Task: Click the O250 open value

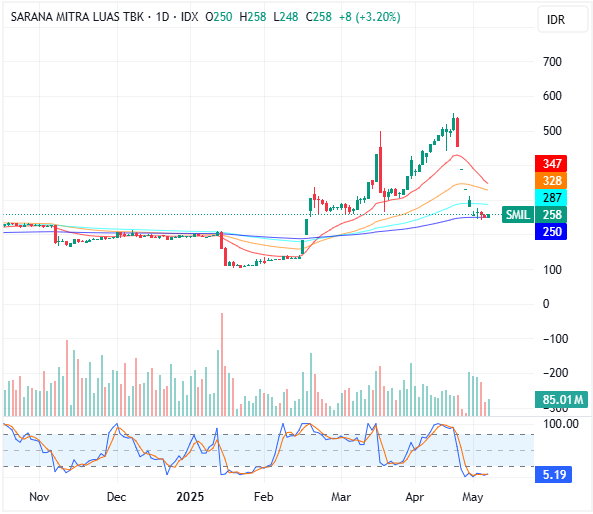Action: pyautogui.click(x=219, y=17)
